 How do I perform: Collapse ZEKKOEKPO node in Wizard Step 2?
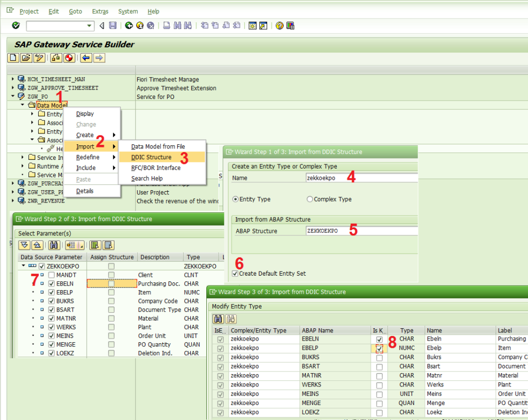pos(23,266)
